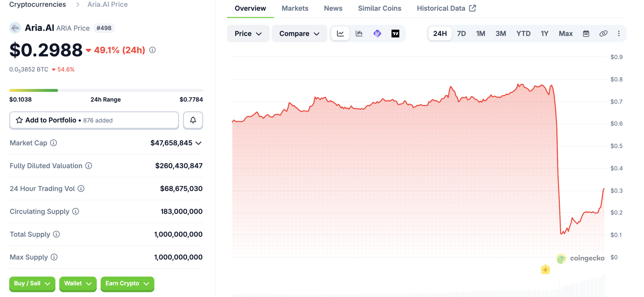Click the purple gem chart icon
Image resolution: width=644 pixels, height=297 pixels.
tap(377, 33)
